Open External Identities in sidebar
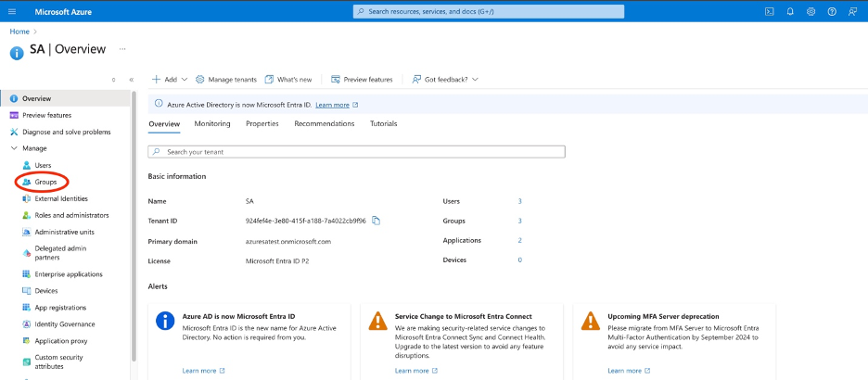 pyautogui.click(x=61, y=198)
